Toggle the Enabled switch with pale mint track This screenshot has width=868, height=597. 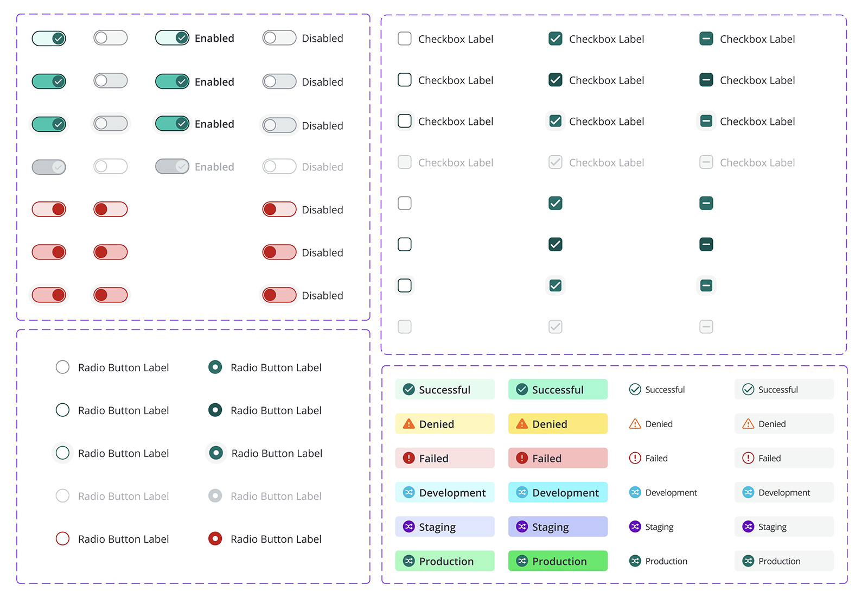point(172,38)
